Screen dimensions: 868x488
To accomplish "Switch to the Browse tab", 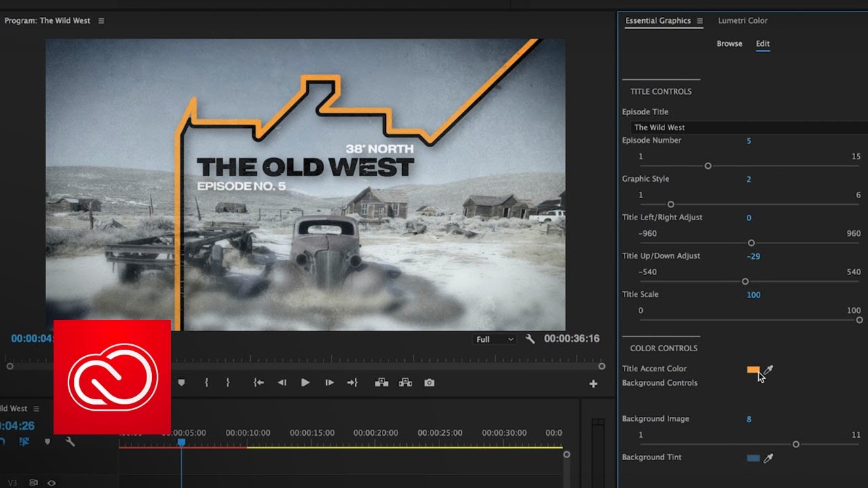I will point(730,44).
